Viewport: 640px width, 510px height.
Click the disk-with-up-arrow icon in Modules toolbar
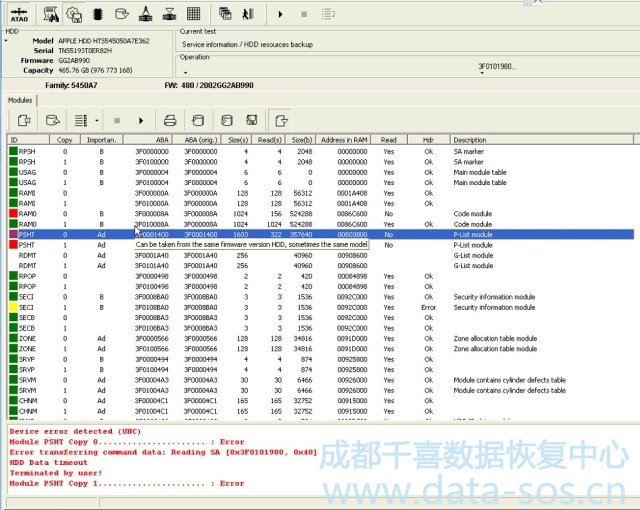click(53, 120)
